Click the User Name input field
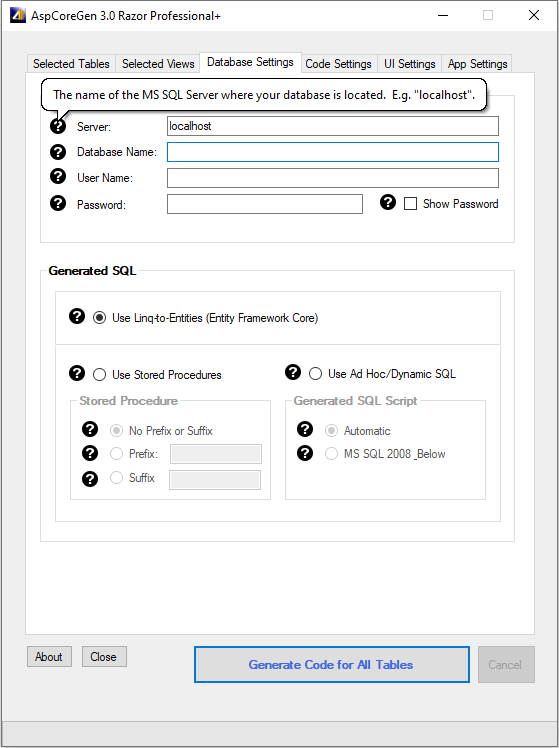The image size is (559, 748). pyautogui.click(x=332, y=178)
